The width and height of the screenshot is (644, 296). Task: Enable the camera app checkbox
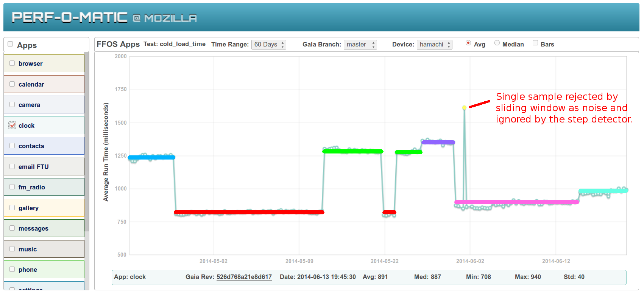pyautogui.click(x=12, y=104)
